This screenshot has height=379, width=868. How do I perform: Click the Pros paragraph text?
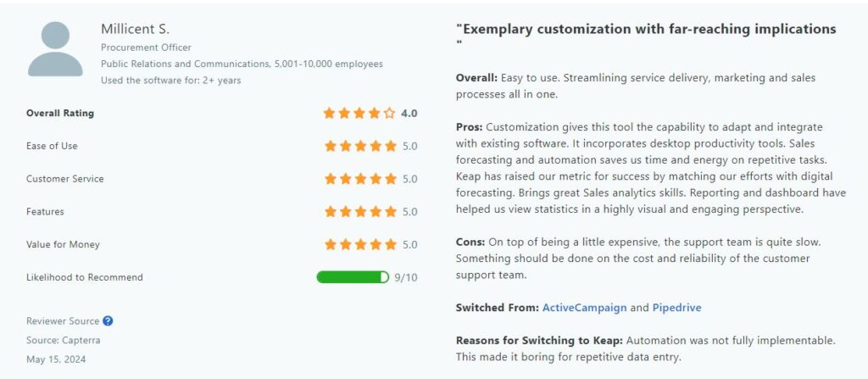pyautogui.click(x=651, y=169)
